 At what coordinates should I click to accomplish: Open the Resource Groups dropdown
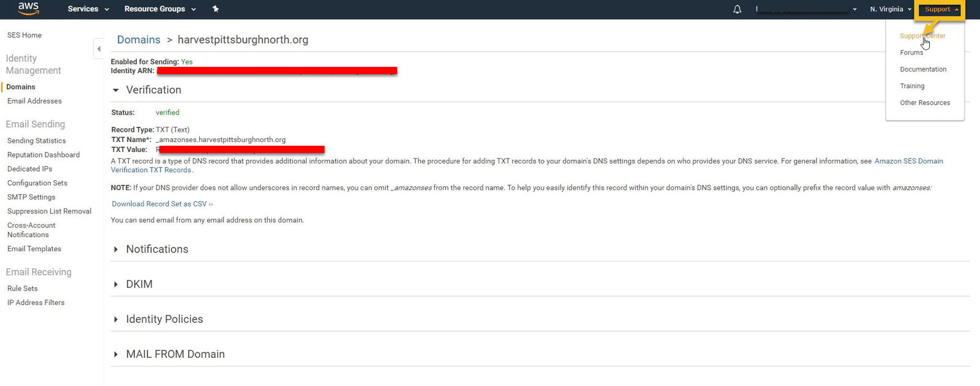[160, 9]
